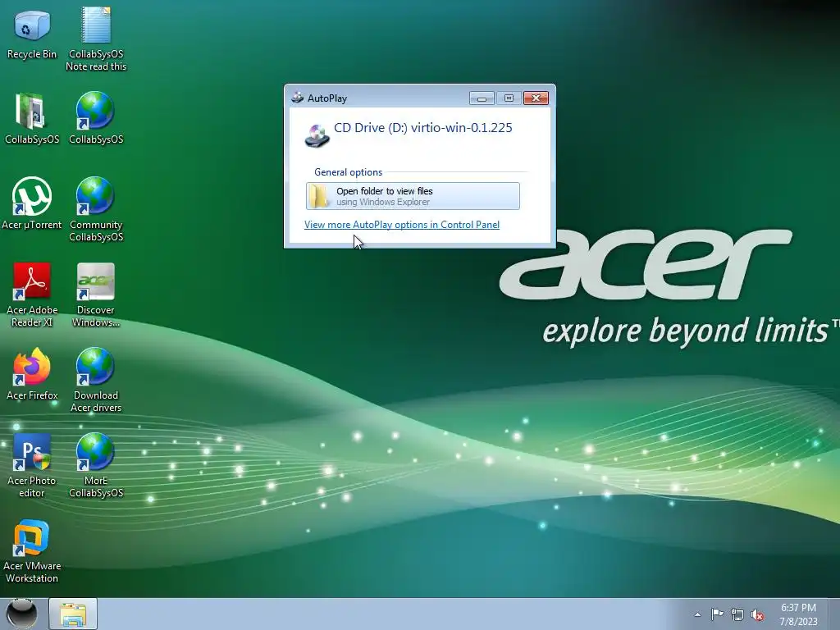Launch Acer VMware Workstation
The image size is (840, 630).
[32, 551]
